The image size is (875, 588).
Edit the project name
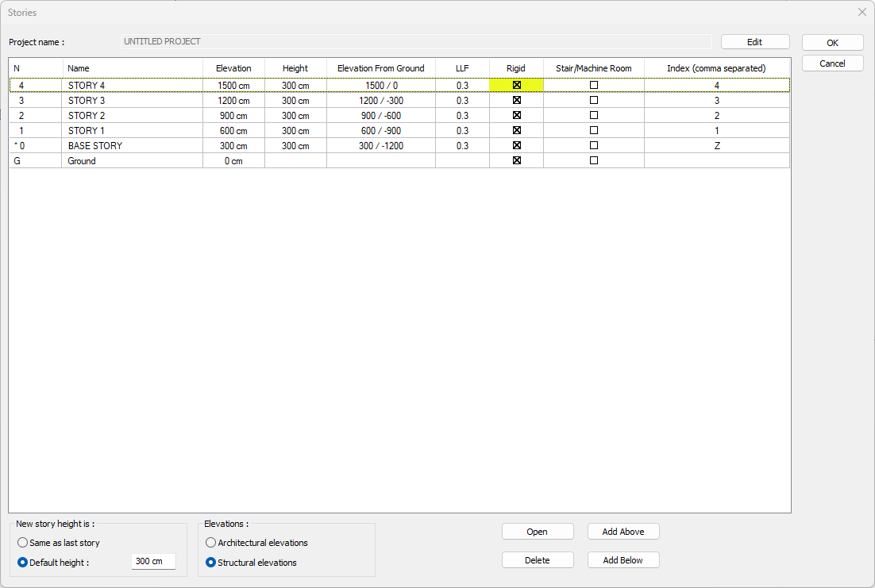click(755, 42)
